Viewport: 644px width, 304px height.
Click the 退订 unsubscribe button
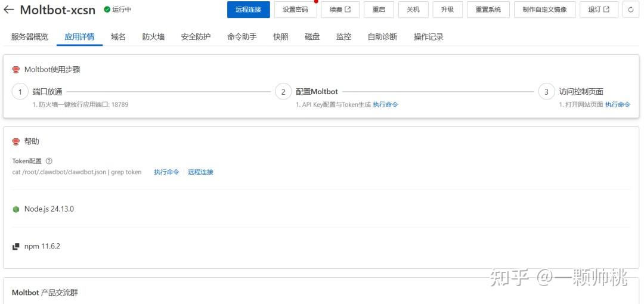[599, 10]
